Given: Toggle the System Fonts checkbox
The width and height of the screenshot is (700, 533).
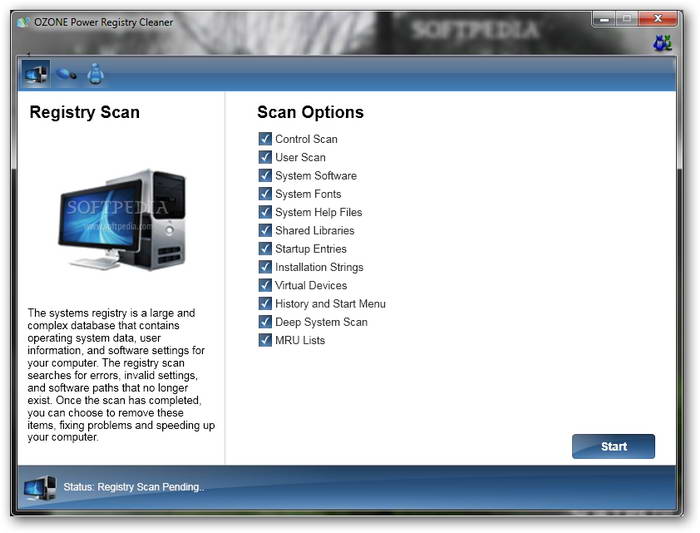Looking at the screenshot, I should coord(265,194).
